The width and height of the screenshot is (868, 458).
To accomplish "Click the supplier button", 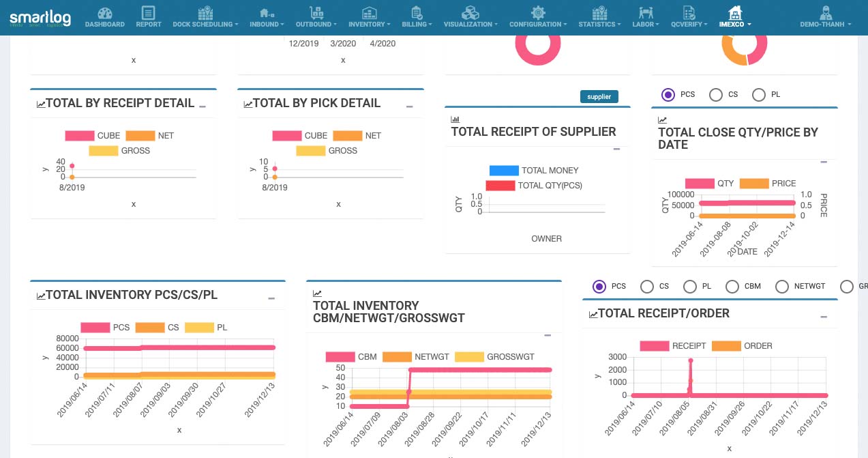I will pos(599,97).
